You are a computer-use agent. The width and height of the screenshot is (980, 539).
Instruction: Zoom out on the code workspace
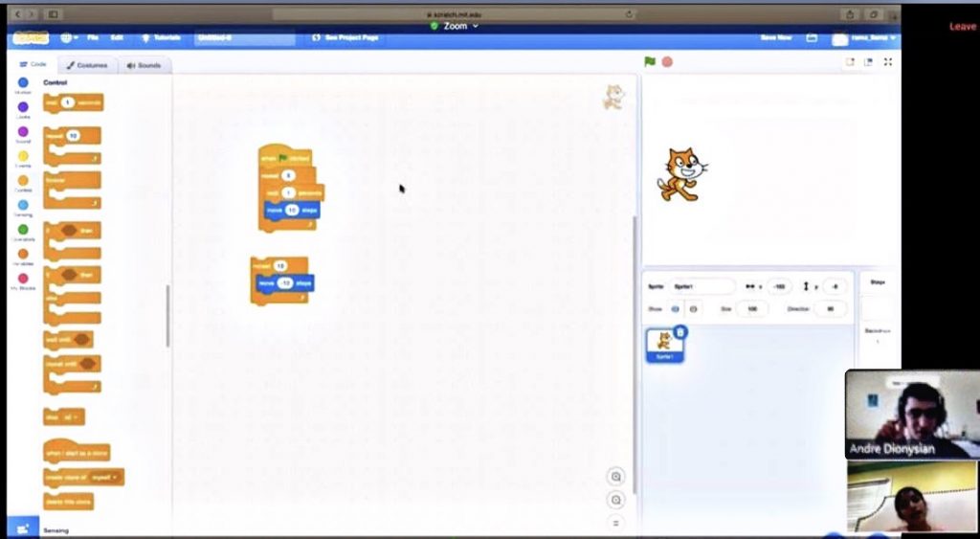coord(615,500)
